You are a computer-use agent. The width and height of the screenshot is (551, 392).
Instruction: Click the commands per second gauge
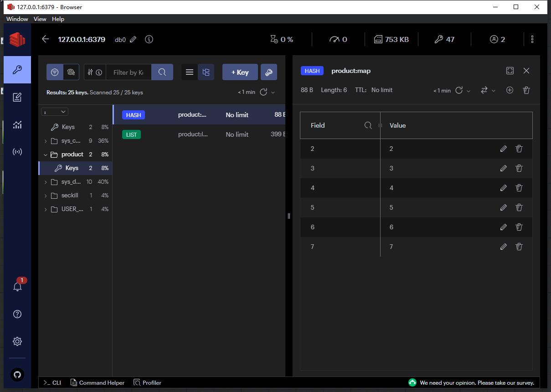pos(338,39)
